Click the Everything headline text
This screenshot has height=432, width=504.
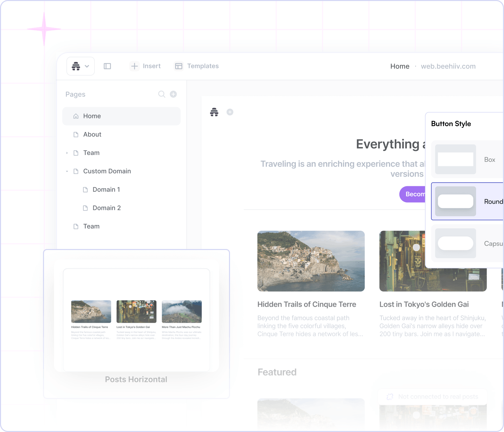tap(391, 144)
